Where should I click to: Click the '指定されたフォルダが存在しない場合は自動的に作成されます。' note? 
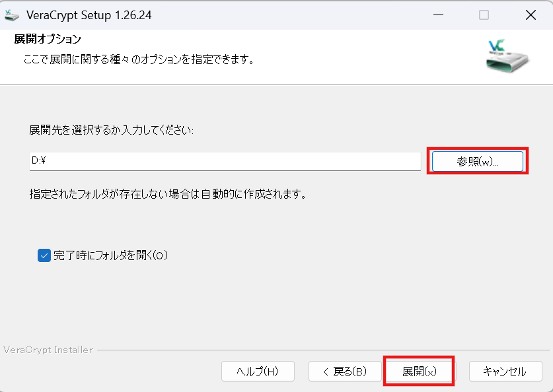168,194
